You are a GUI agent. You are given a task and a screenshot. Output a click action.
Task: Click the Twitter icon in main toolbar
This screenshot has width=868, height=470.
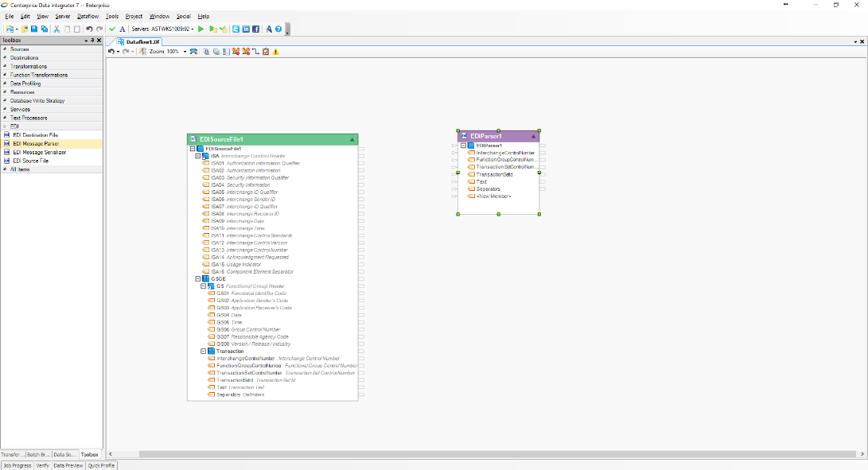coord(236,29)
